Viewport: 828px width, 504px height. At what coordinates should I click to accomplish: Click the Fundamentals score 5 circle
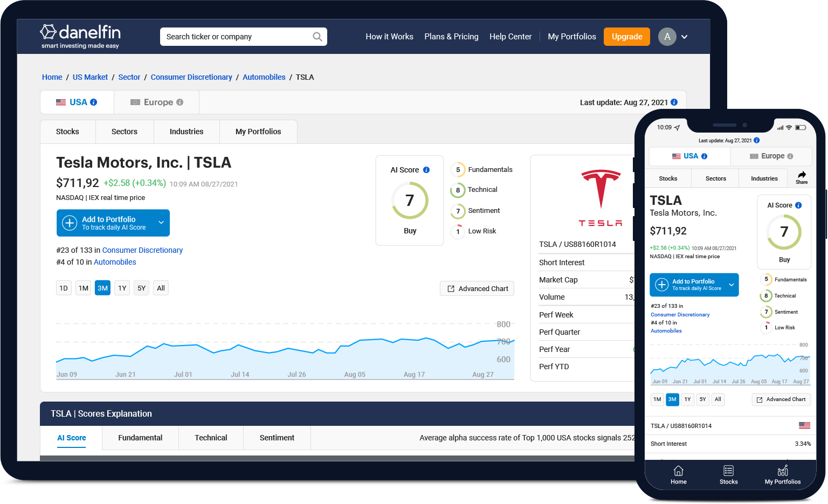(x=458, y=170)
